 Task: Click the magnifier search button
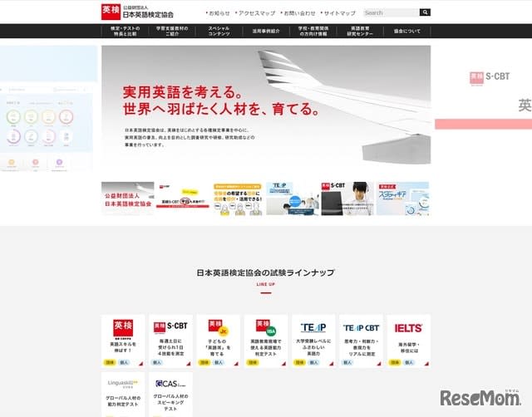pyautogui.click(x=425, y=12)
